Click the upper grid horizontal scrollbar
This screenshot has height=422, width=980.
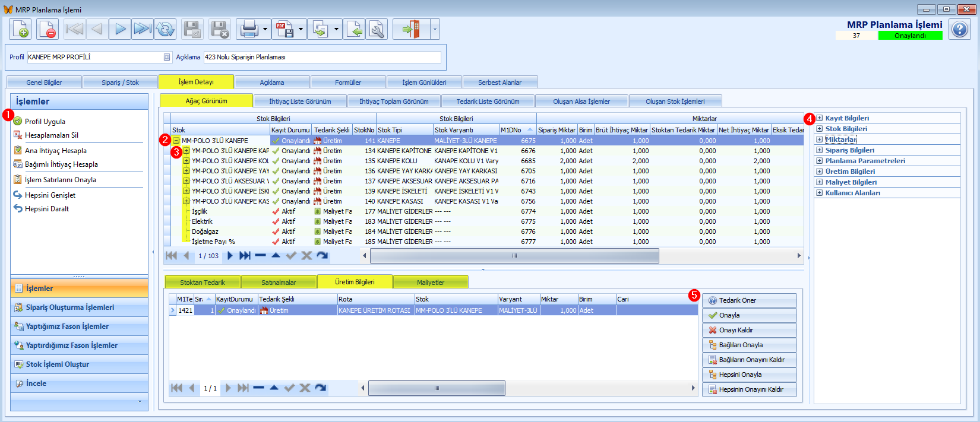point(514,256)
